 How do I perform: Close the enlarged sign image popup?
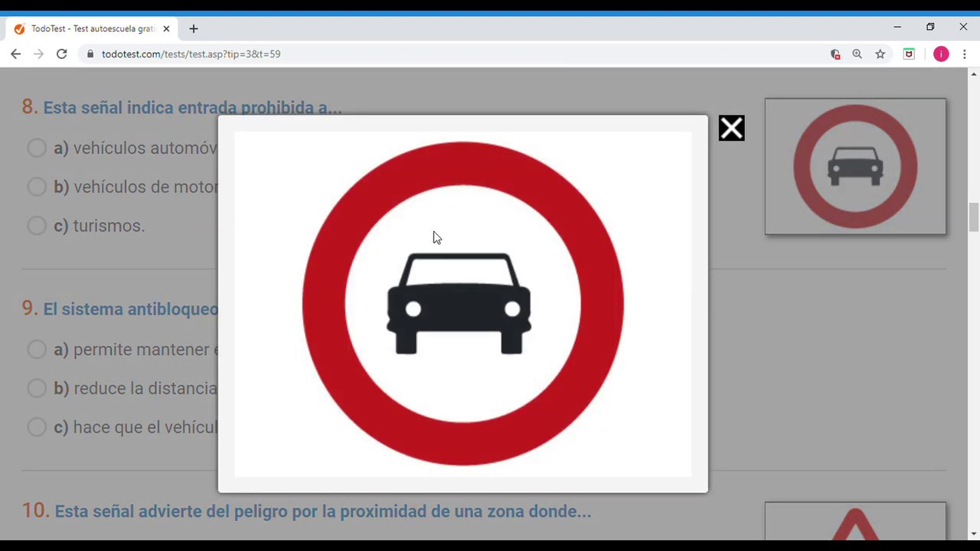click(x=731, y=129)
